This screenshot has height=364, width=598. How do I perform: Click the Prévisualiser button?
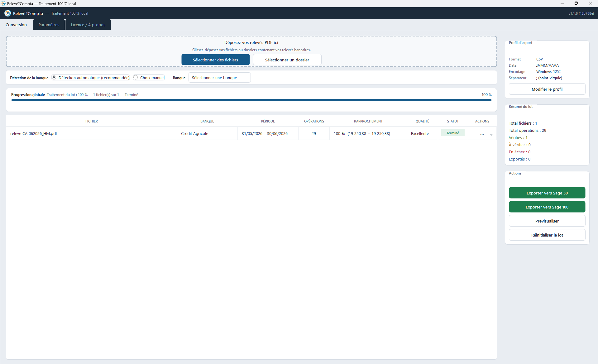pyautogui.click(x=547, y=221)
